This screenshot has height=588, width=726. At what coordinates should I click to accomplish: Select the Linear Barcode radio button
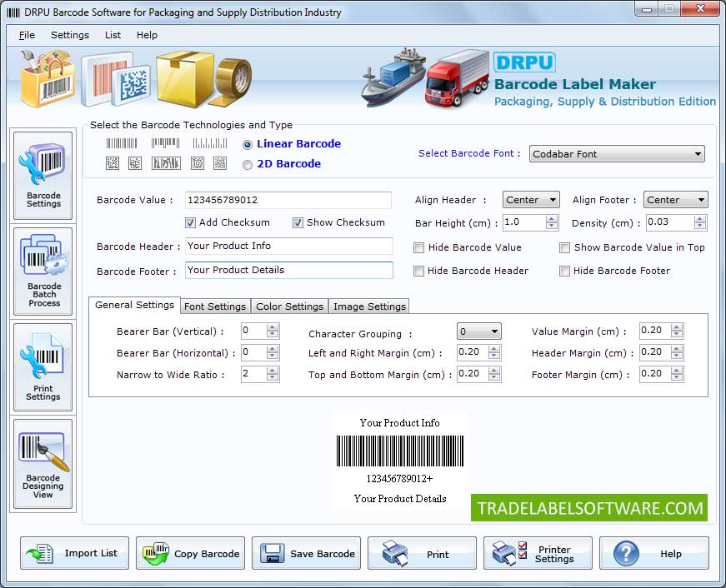click(248, 145)
